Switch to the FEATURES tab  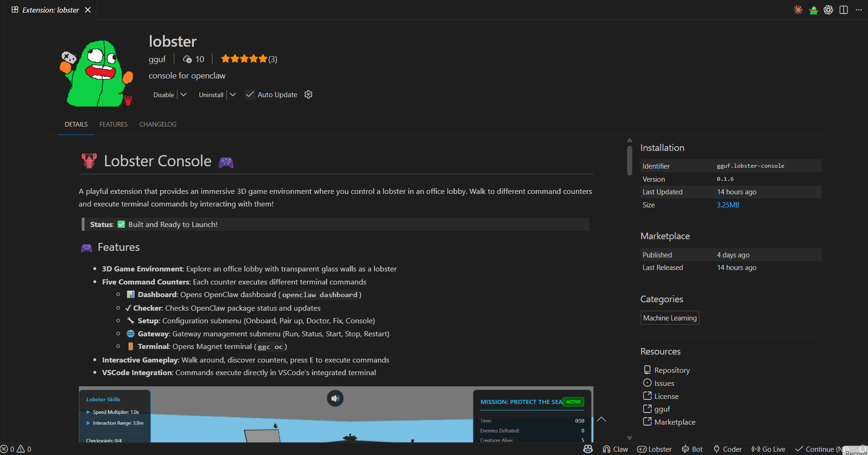[x=113, y=124]
